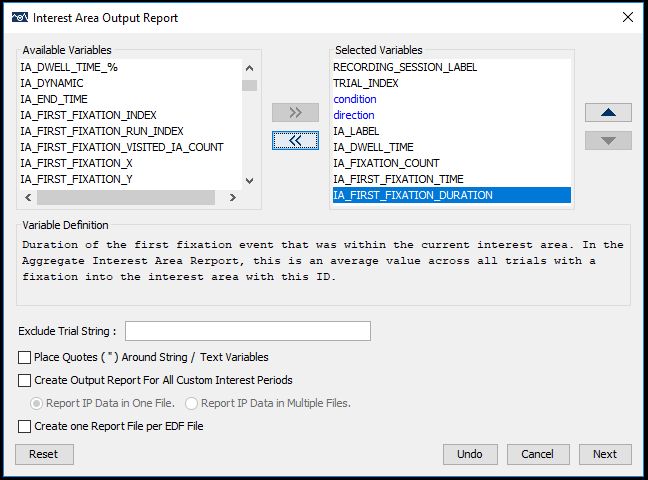Click the Reset button
648x480 pixels.
point(44,454)
